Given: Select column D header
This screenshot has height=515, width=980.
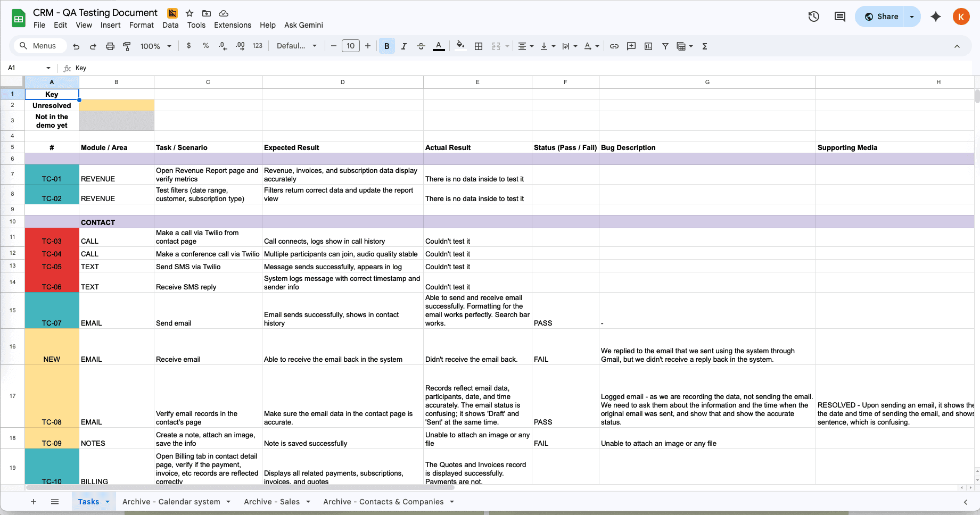Looking at the screenshot, I should click(x=343, y=82).
